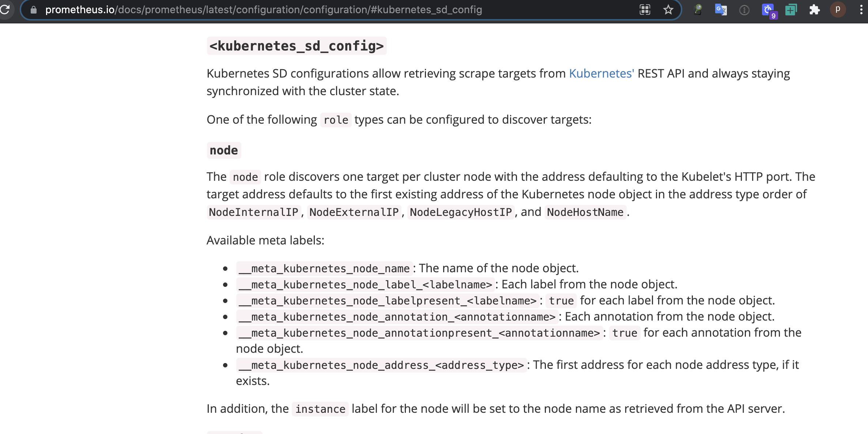The image size is (868, 434).
Task: Click the prometheus.io address bar
Action: pyautogui.click(x=263, y=10)
